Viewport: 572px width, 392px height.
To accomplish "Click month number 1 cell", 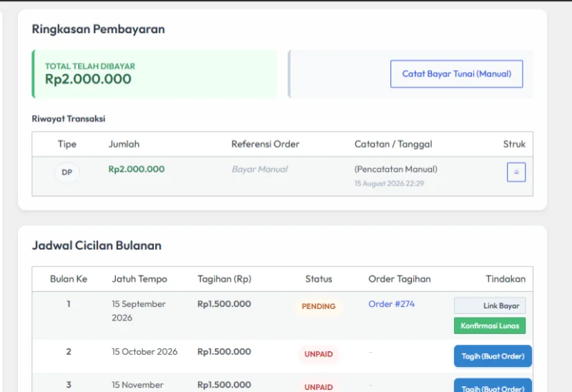I will 69,304.
